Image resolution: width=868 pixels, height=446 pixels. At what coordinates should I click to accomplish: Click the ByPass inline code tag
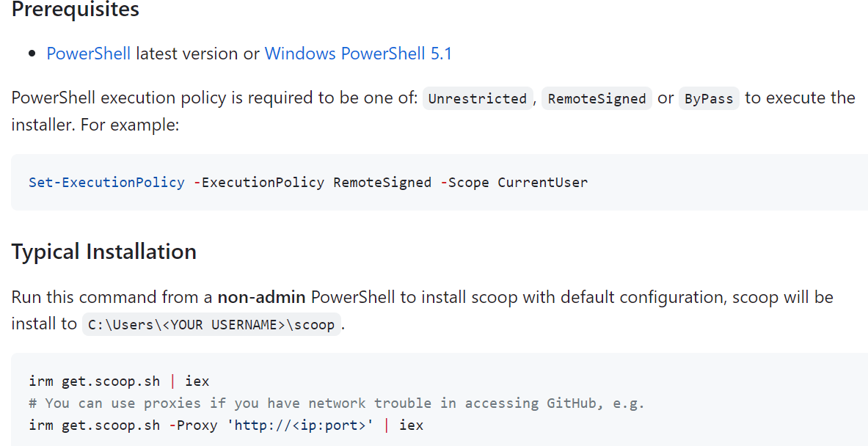coord(708,99)
